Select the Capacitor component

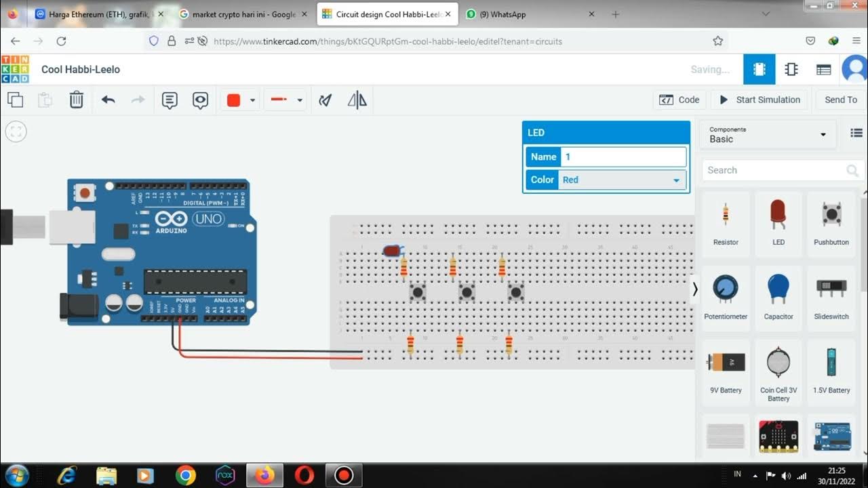pos(778,298)
